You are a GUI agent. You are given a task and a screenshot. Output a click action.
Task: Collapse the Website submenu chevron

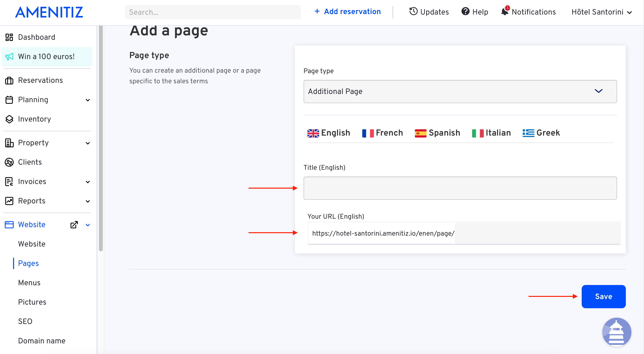click(x=88, y=225)
